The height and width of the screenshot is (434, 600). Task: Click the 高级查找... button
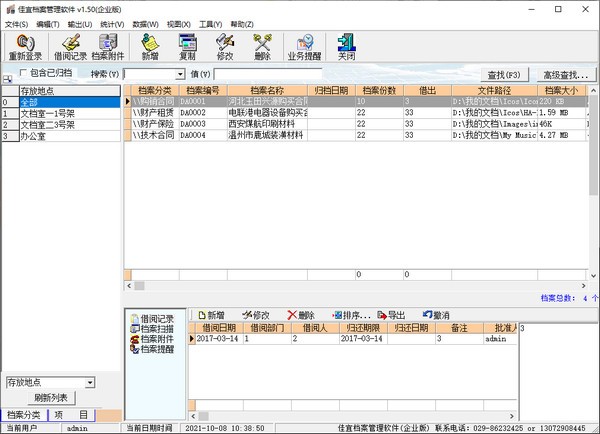(566, 75)
